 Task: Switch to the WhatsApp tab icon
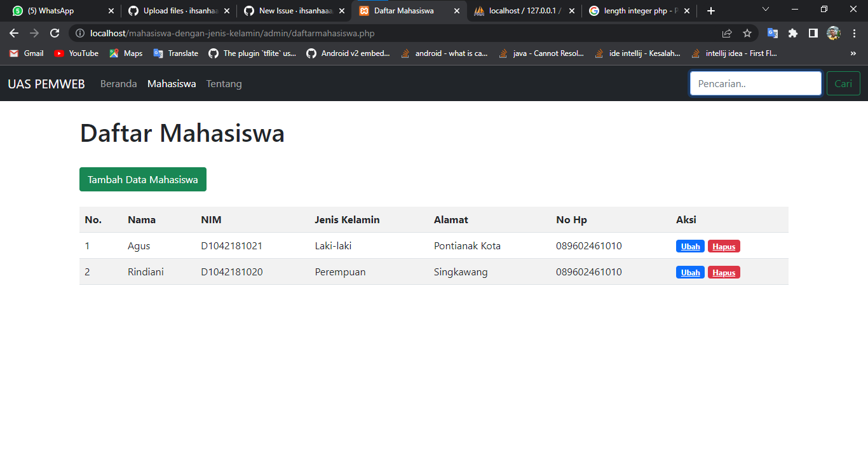[17, 10]
